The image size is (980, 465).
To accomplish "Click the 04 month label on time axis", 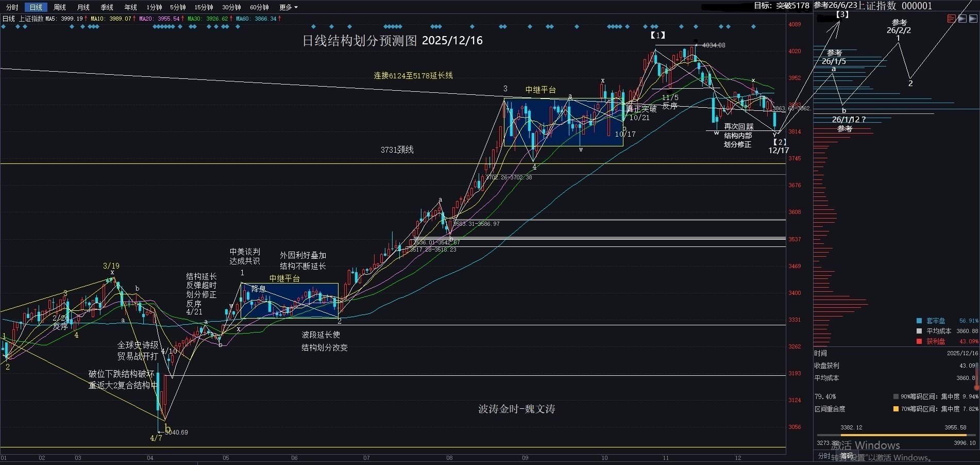I will (150, 458).
